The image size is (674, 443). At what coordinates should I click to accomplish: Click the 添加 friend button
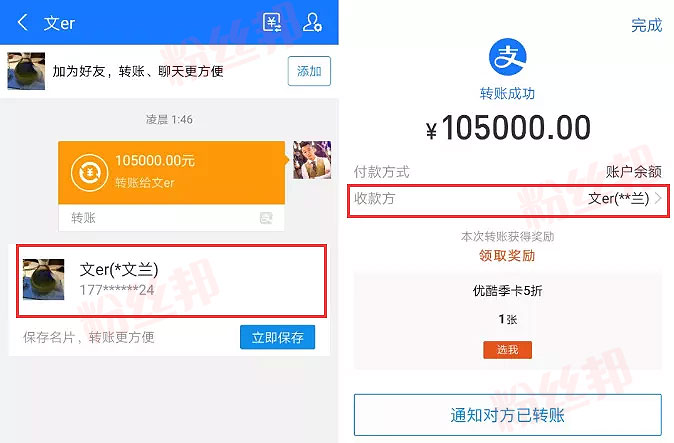click(309, 71)
